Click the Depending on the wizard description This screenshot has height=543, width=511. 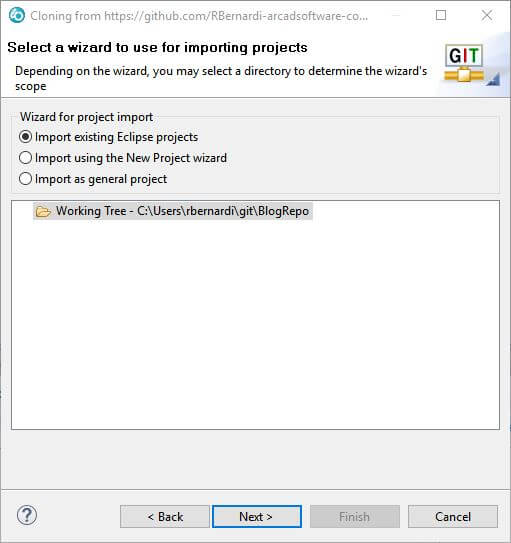221,78
